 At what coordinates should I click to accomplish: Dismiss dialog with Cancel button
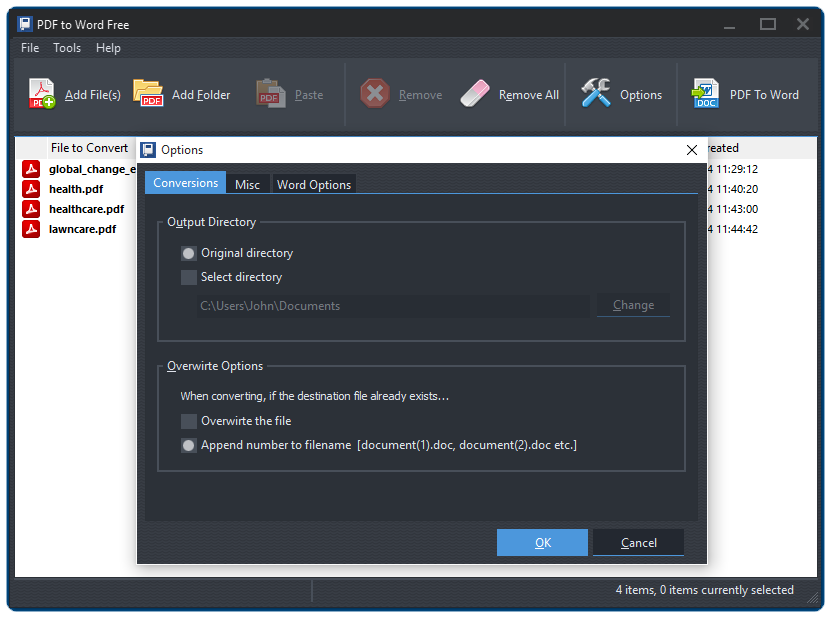[638, 542]
